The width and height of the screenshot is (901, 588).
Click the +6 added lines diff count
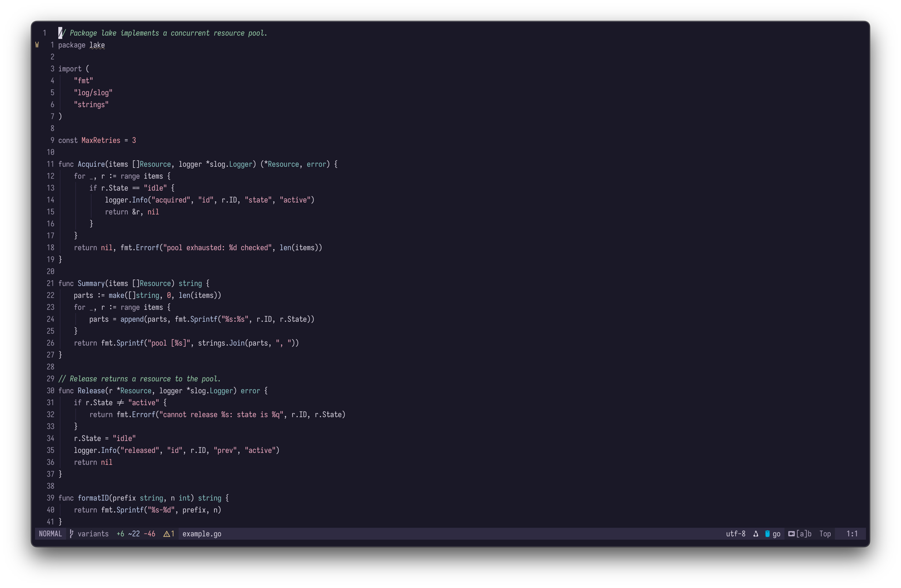(120, 533)
